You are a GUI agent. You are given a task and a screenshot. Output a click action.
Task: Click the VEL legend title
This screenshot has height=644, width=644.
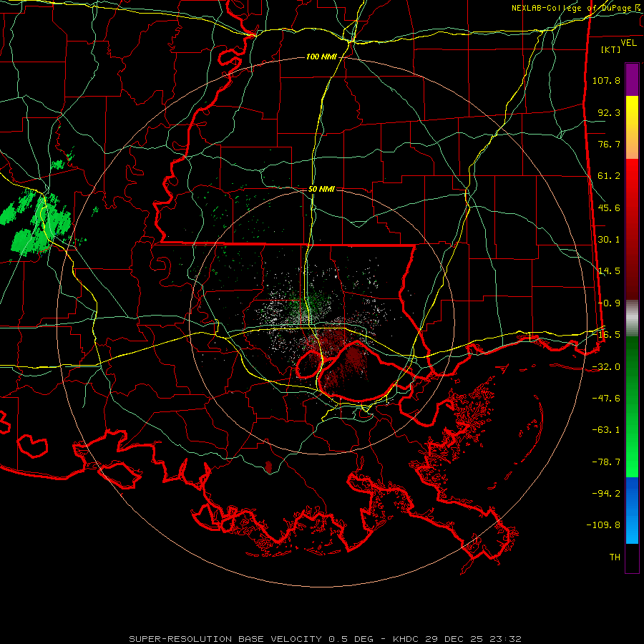628,43
